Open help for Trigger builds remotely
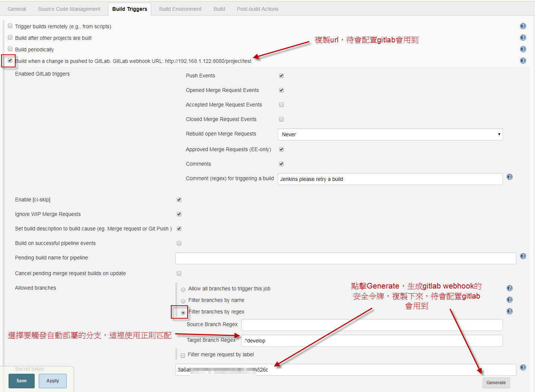 [523, 26]
